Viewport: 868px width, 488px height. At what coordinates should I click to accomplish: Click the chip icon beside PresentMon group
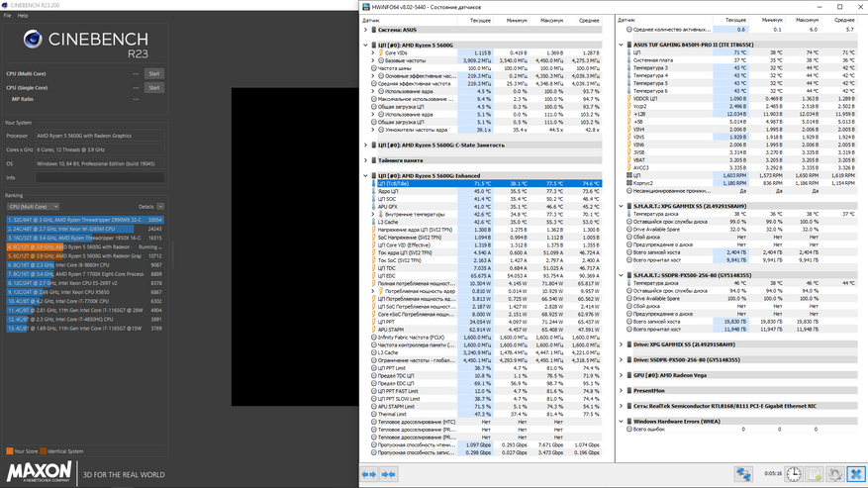click(x=628, y=391)
